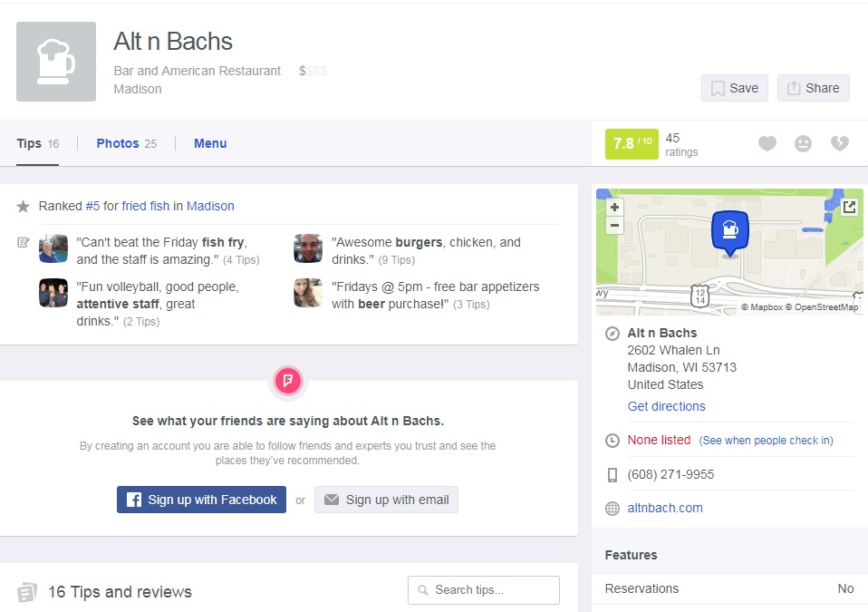868x612 pixels.
Task: Open avatar beside the free appetizers tip
Action: (x=308, y=293)
